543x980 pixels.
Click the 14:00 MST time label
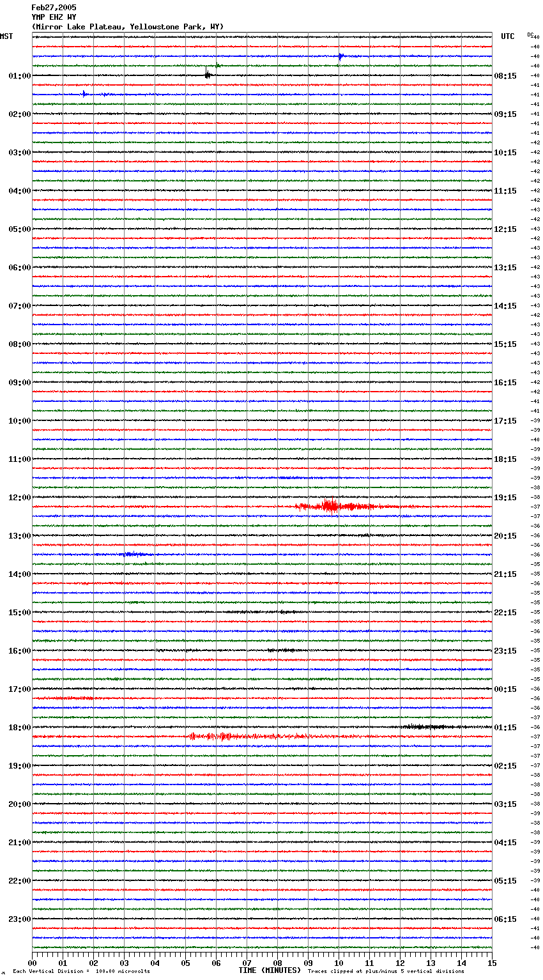point(20,574)
